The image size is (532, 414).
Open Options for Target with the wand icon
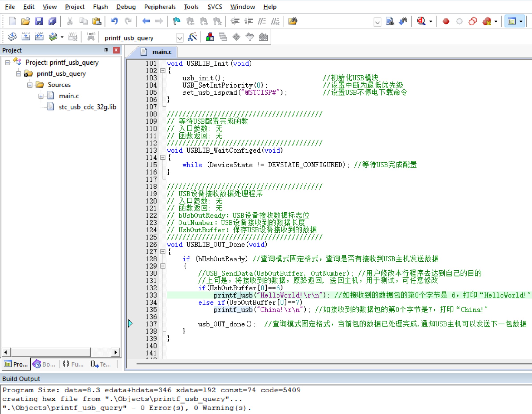192,37
